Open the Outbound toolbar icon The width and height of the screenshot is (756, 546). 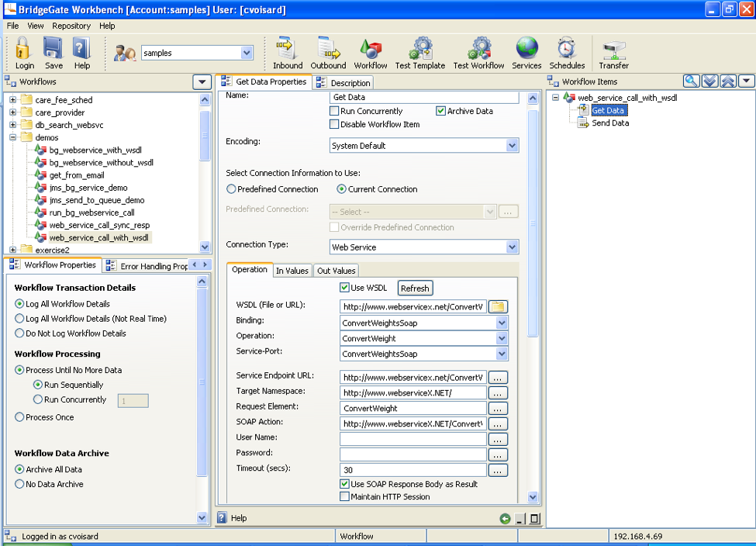click(329, 49)
